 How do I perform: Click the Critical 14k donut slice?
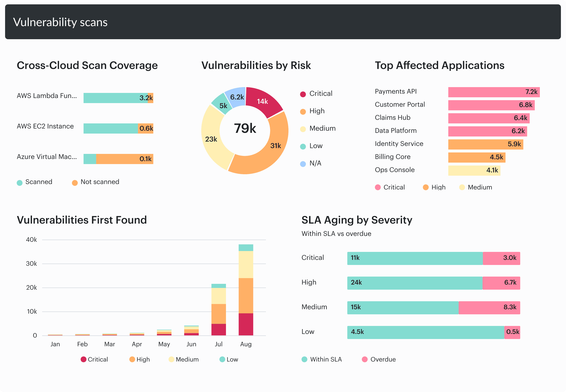coord(262,101)
